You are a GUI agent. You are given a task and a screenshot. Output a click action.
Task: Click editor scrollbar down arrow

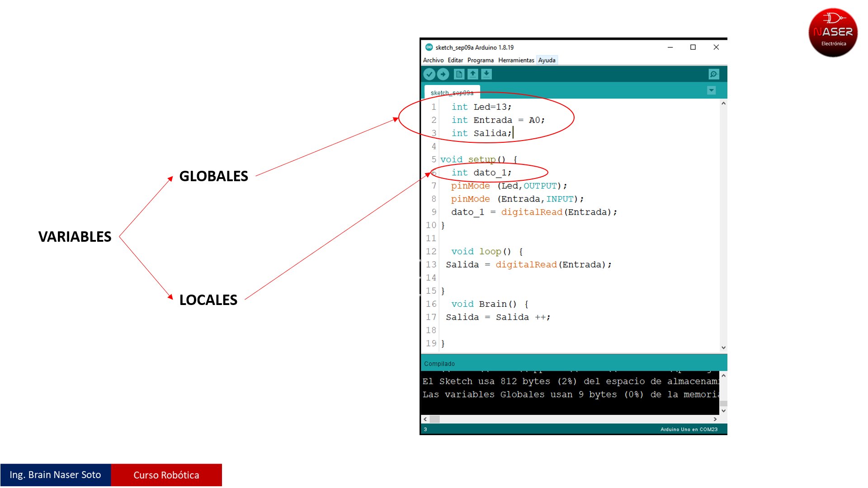point(723,347)
